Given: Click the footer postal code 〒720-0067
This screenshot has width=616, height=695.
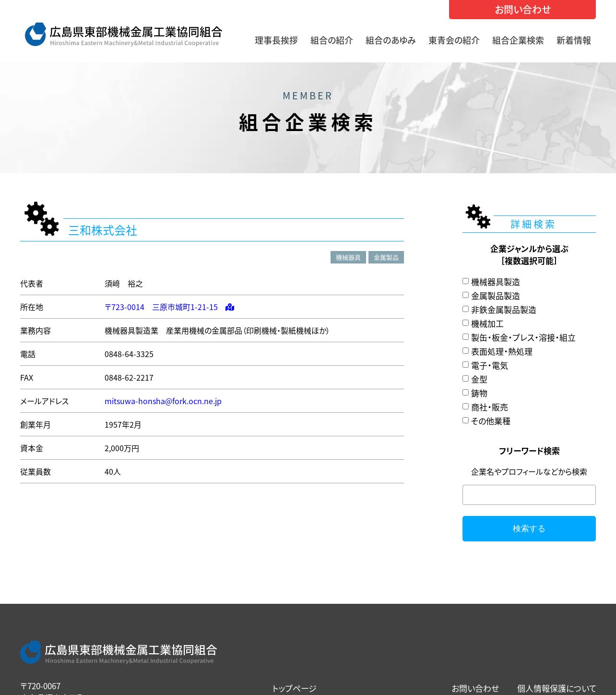Looking at the screenshot, I should [40, 686].
